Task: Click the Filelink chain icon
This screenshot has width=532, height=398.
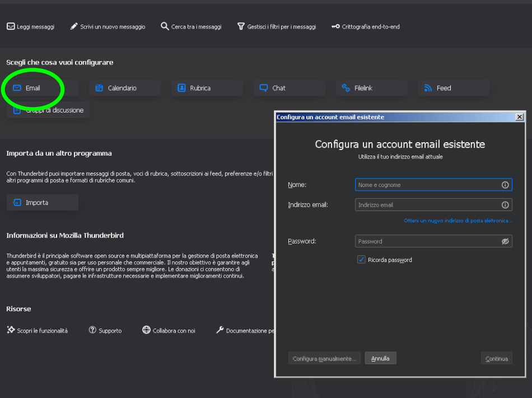Action: (x=346, y=88)
